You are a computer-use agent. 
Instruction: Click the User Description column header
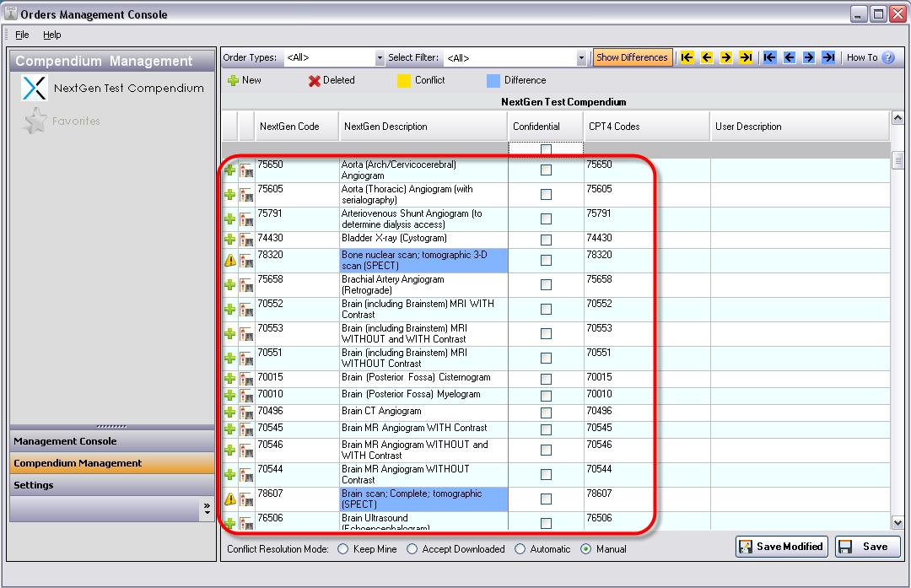800,126
